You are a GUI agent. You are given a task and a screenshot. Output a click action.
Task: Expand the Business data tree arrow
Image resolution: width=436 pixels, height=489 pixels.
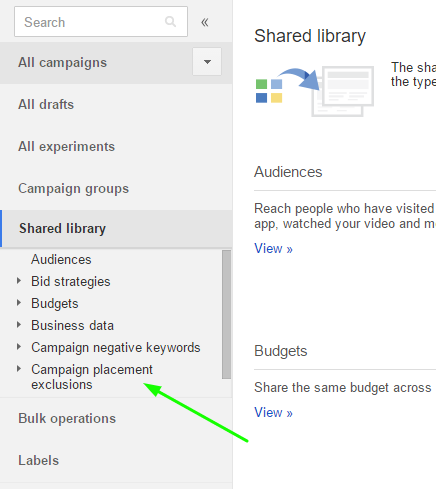point(19,325)
